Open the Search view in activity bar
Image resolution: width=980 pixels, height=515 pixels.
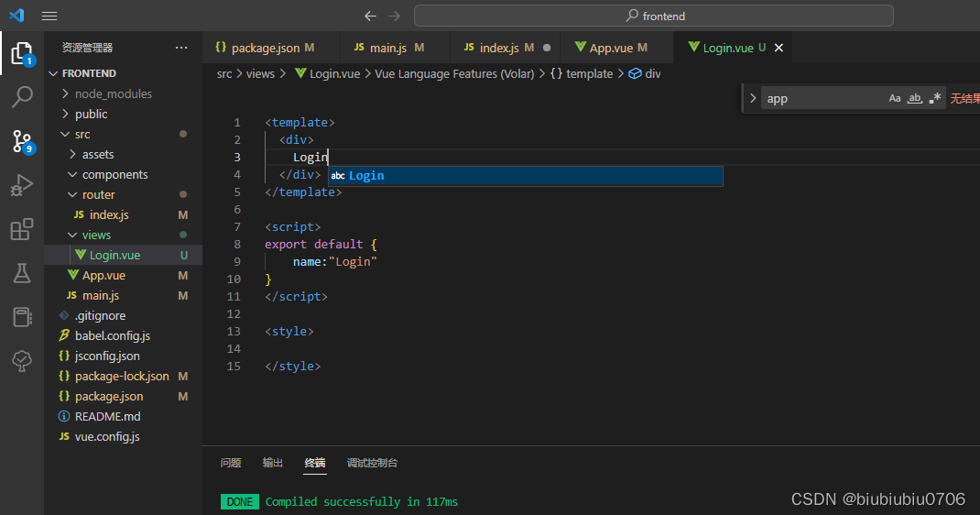pos(22,96)
